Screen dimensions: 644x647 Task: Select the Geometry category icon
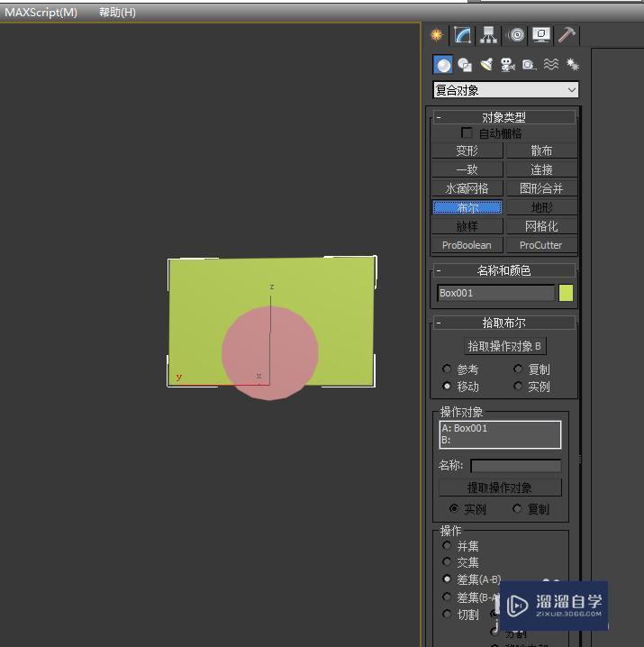(x=443, y=65)
